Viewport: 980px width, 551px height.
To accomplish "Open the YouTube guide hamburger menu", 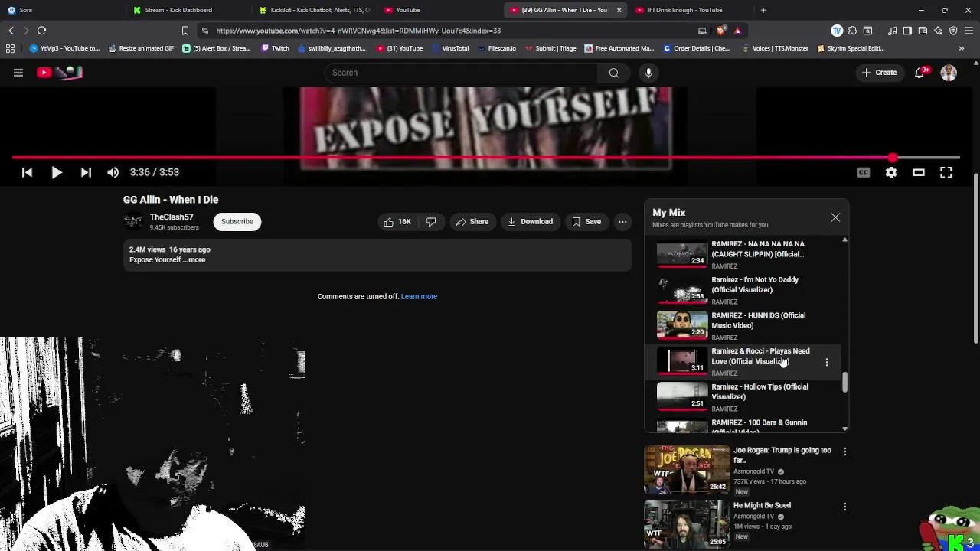I will (x=18, y=73).
